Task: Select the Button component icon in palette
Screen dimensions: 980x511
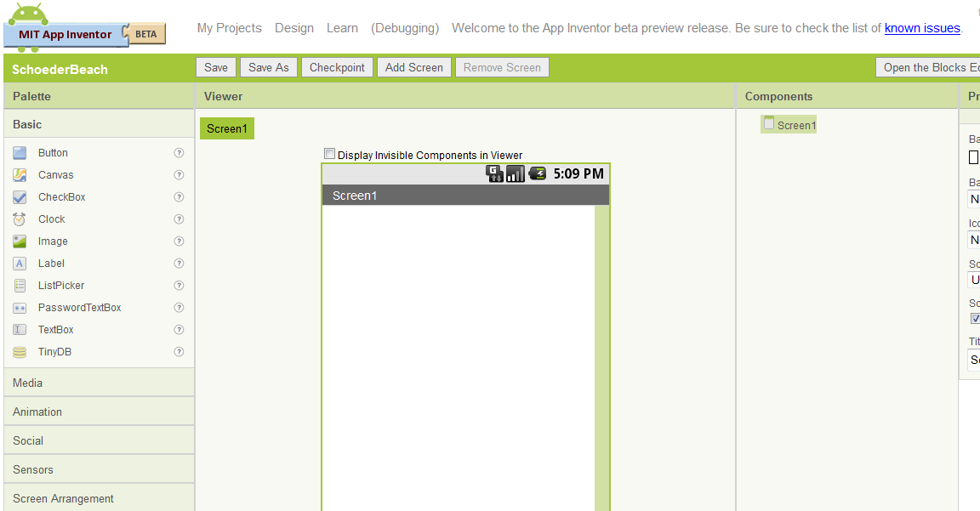Action: pyautogui.click(x=20, y=153)
